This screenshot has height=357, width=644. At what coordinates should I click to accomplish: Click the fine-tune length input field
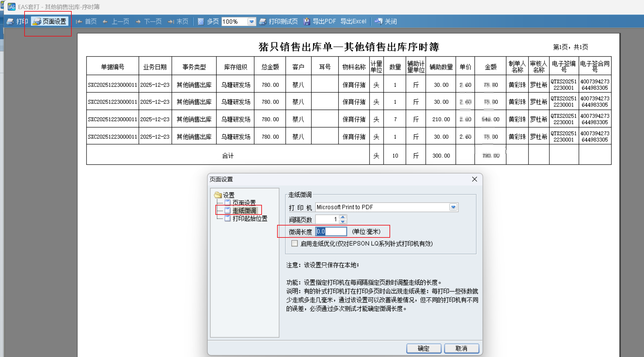tap(331, 232)
